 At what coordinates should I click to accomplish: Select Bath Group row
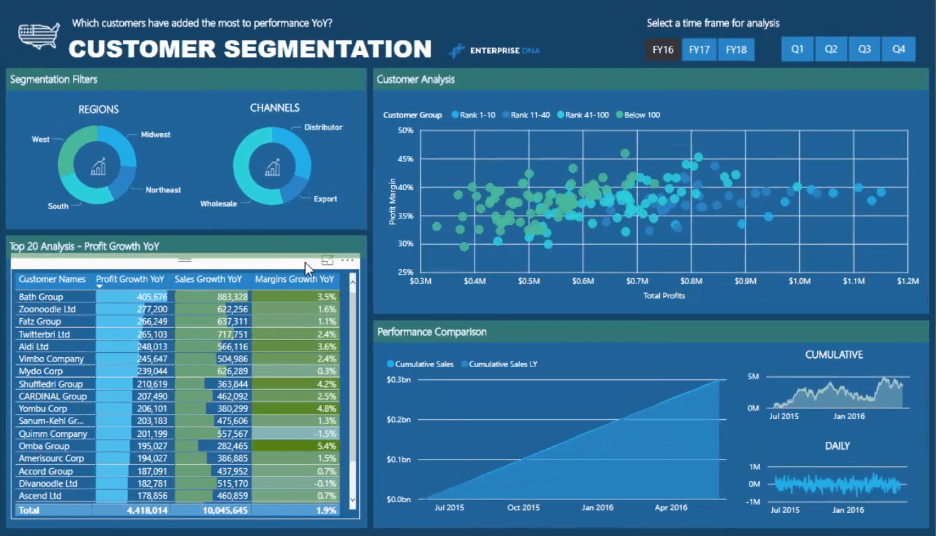(x=177, y=297)
